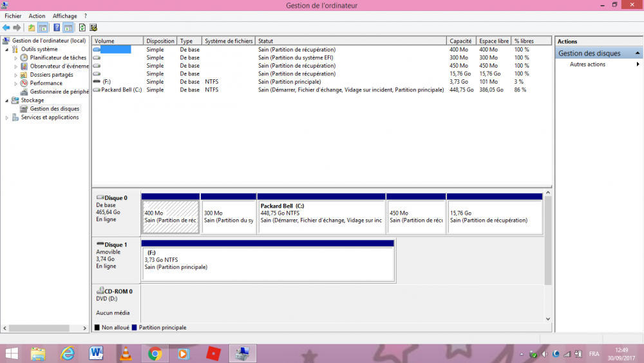Open Google Chrome from taskbar
Screen dimensions: 644x363
click(155, 353)
